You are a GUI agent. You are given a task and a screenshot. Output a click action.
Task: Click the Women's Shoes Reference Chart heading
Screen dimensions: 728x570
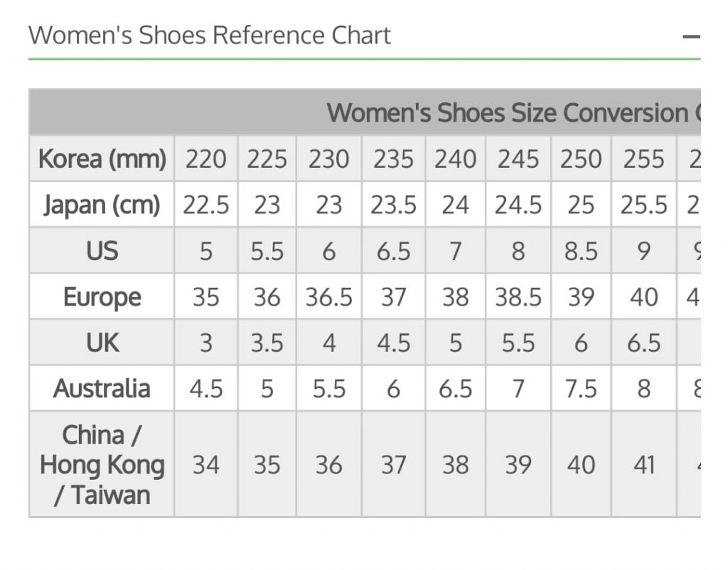pos(210,36)
